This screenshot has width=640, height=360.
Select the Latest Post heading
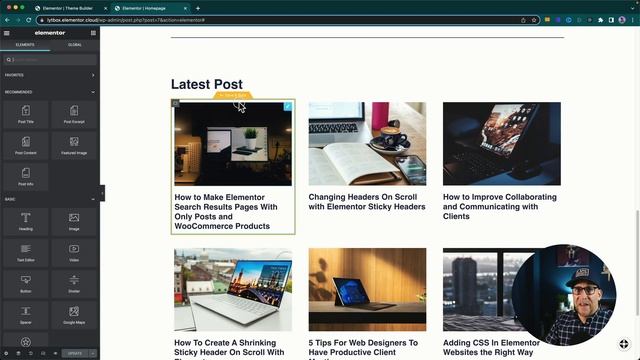click(207, 84)
